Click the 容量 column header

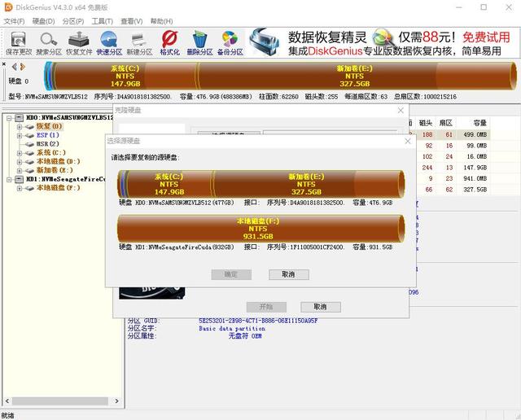click(479, 123)
